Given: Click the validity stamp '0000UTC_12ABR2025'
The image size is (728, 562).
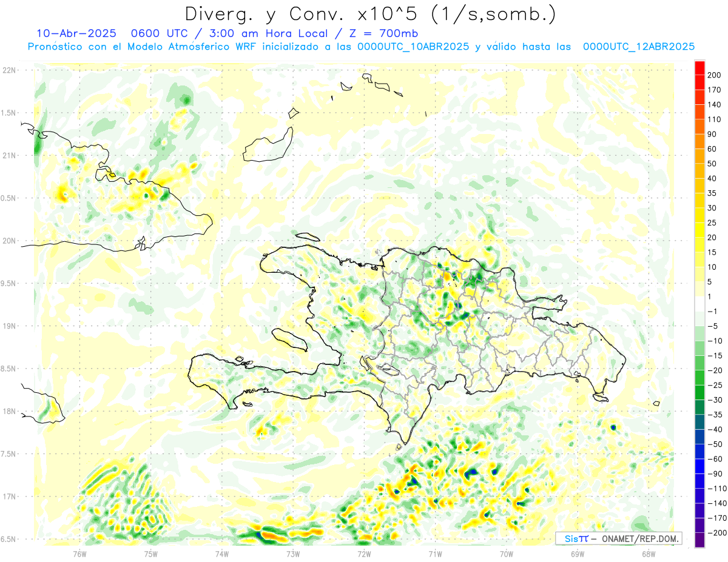Looking at the screenshot, I should (638, 47).
